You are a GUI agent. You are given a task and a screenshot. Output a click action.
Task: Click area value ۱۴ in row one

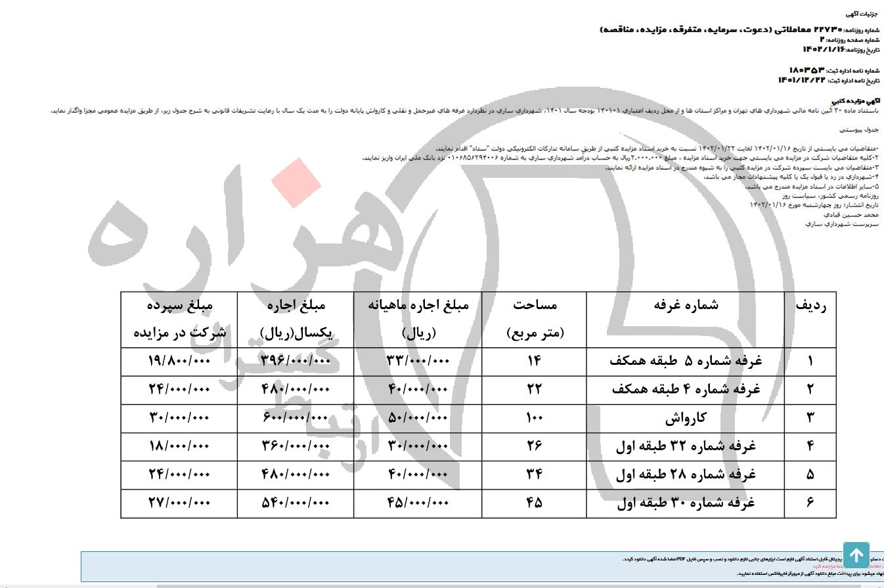[x=535, y=362]
